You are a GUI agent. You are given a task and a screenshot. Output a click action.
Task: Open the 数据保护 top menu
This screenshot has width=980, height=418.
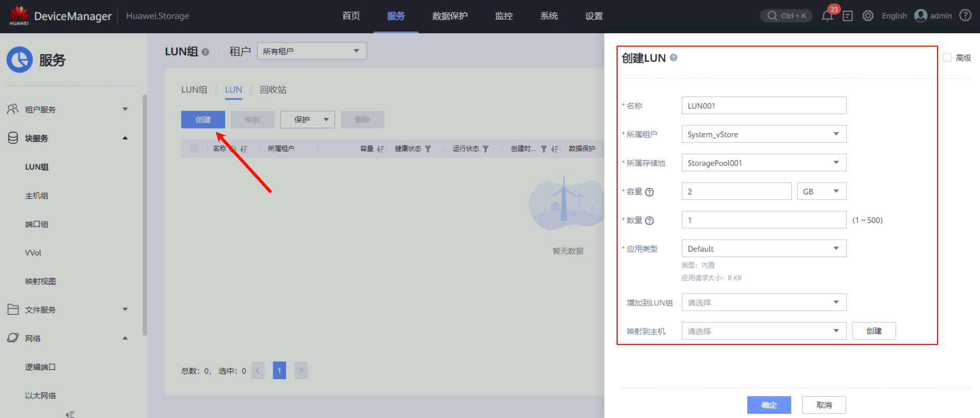[450, 16]
